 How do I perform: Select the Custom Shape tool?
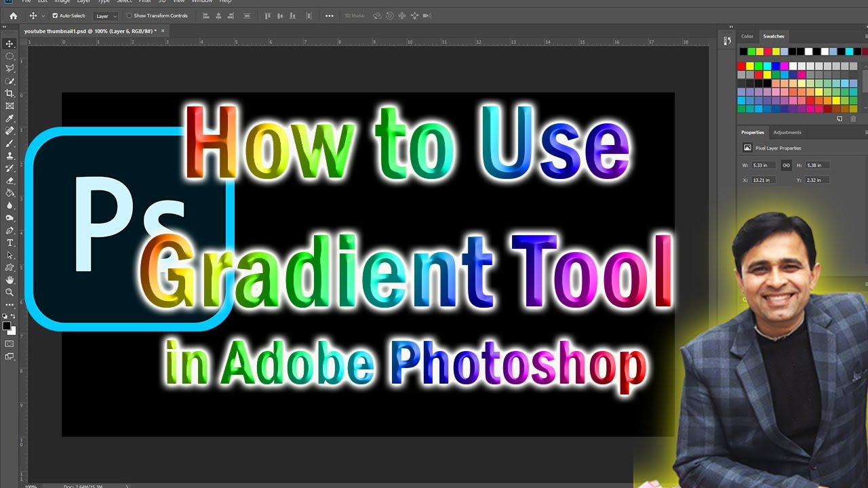point(9,268)
